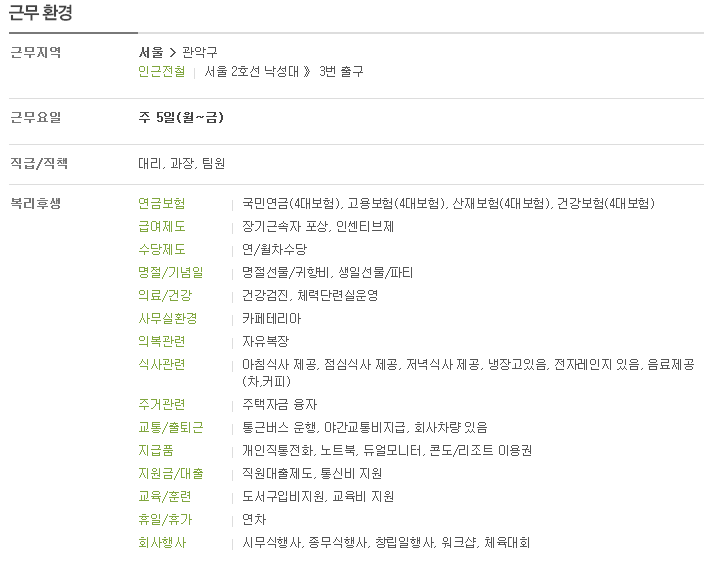Select the 연금보험 benefit category
Screen dimensions: 720x564
161,204
